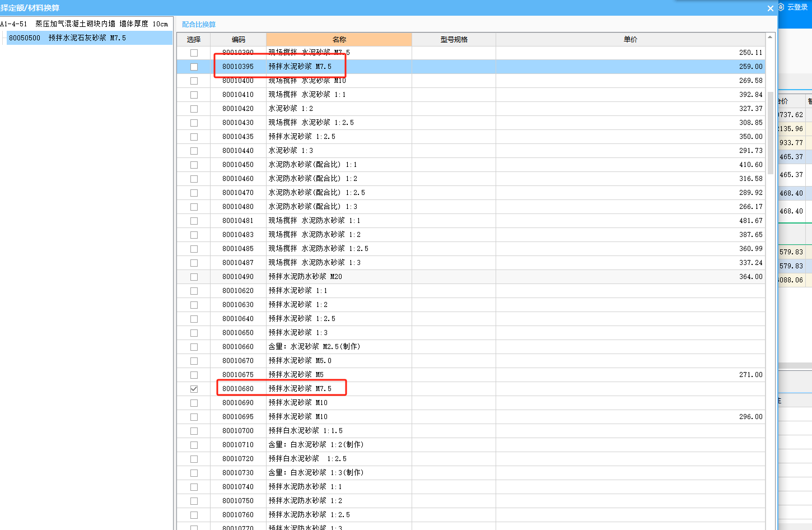
Task: Check the box for code 80010760
Action: (194, 515)
